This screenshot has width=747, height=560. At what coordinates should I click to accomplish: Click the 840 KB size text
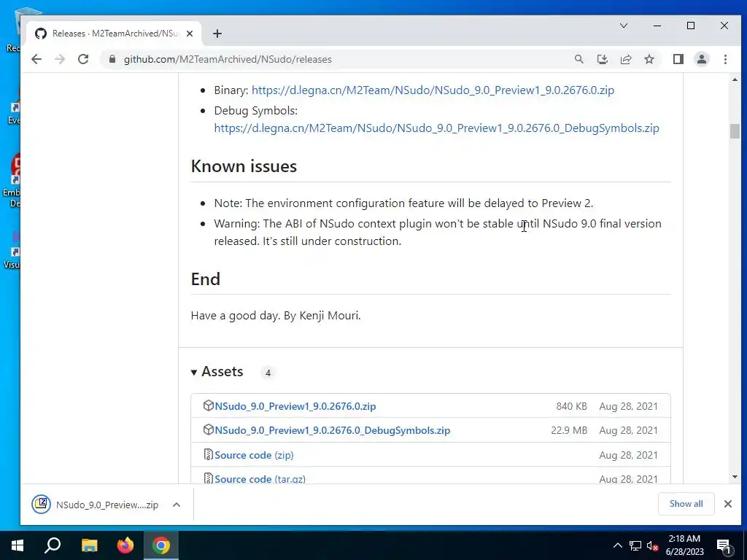coord(571,406)
